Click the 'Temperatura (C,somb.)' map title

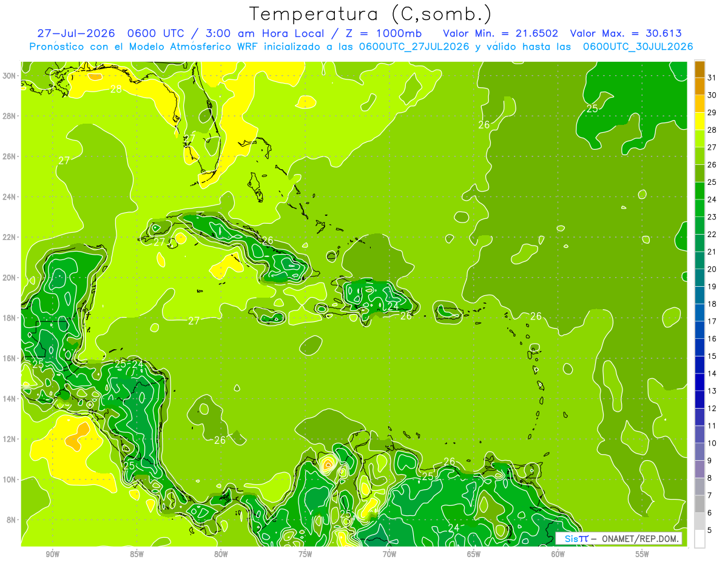tap(371, 14)
